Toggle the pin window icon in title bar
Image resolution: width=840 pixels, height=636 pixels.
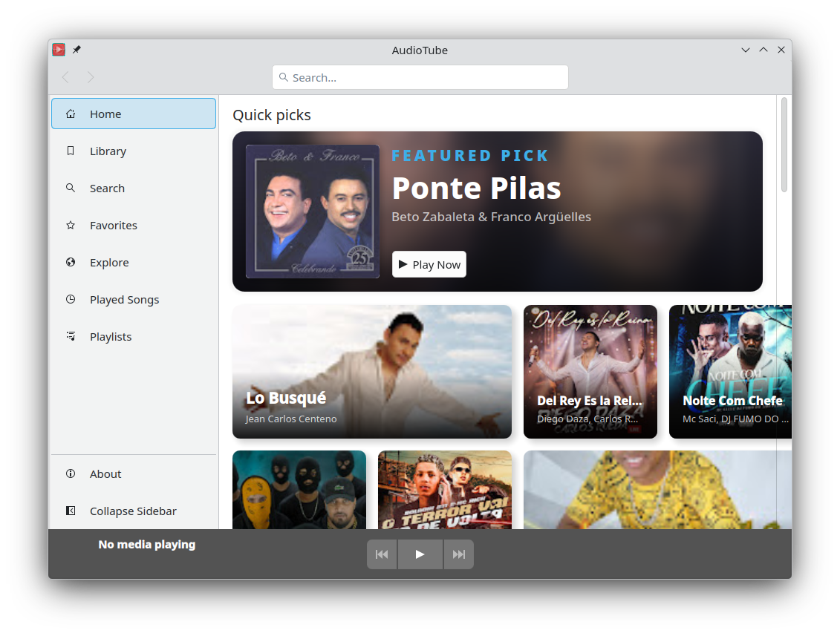click(76, 50)
